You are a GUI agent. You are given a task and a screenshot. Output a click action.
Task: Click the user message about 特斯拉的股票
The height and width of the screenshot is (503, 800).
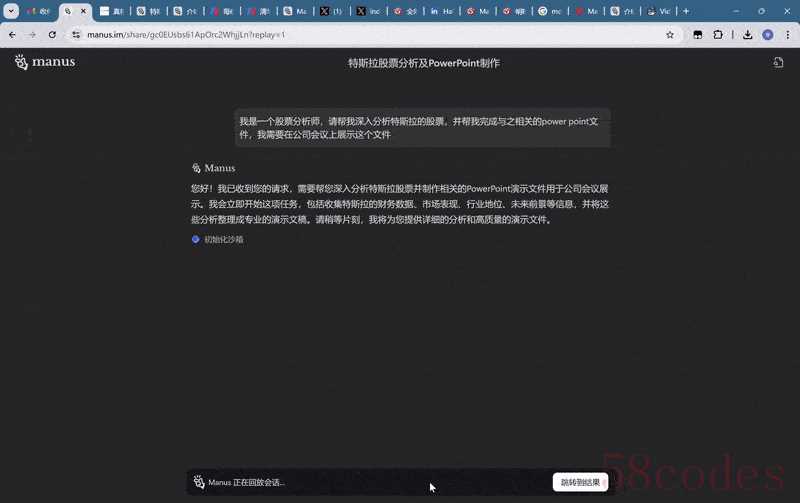point(422,128)
